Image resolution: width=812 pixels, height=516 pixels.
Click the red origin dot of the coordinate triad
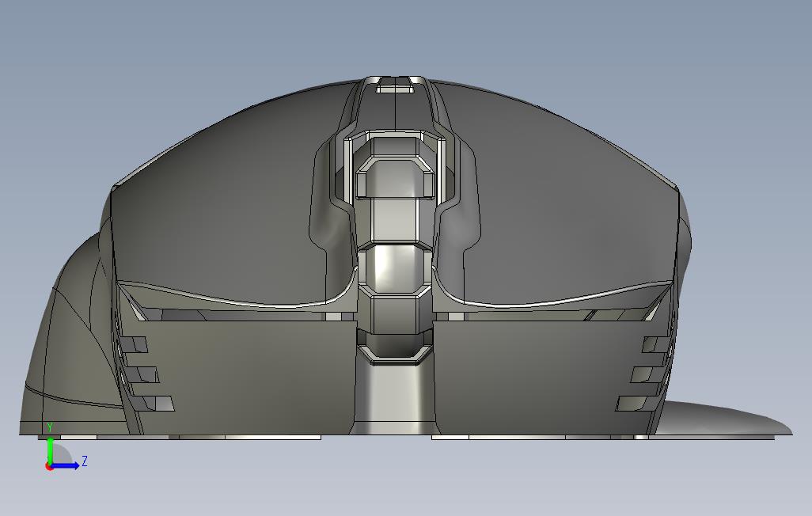point(49,467)
